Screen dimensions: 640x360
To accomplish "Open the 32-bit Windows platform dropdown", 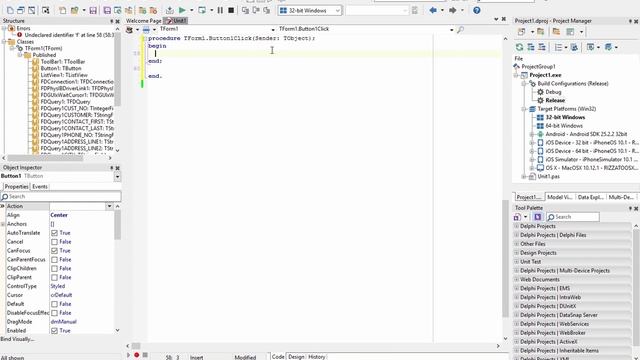I will click(x=338, y=11).
